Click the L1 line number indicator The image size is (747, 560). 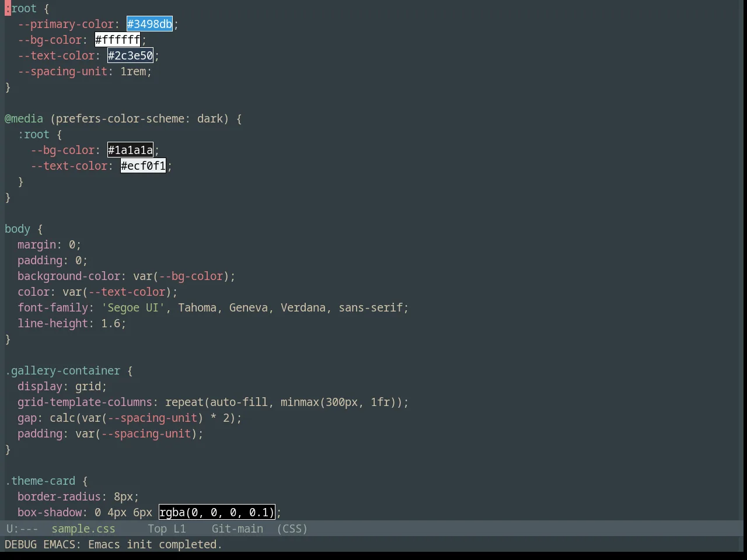(x=179, y=528)
